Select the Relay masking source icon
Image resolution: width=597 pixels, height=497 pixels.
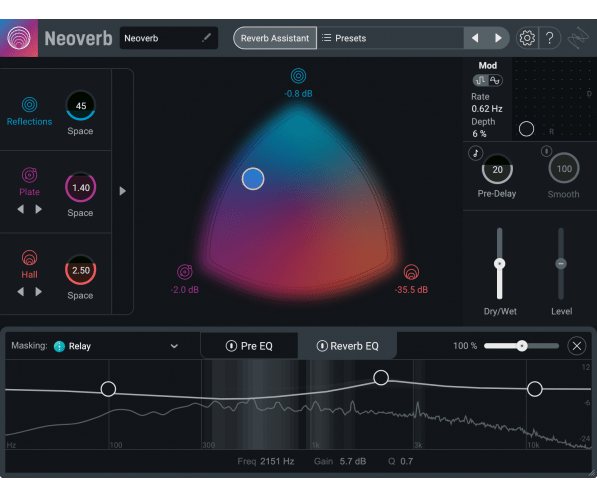pos(59,346)
